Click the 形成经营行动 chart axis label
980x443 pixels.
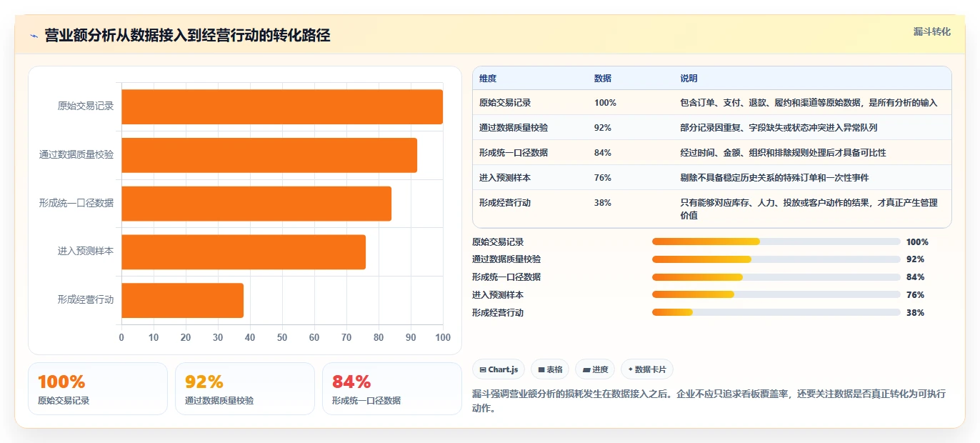click(x=86, y=300)
